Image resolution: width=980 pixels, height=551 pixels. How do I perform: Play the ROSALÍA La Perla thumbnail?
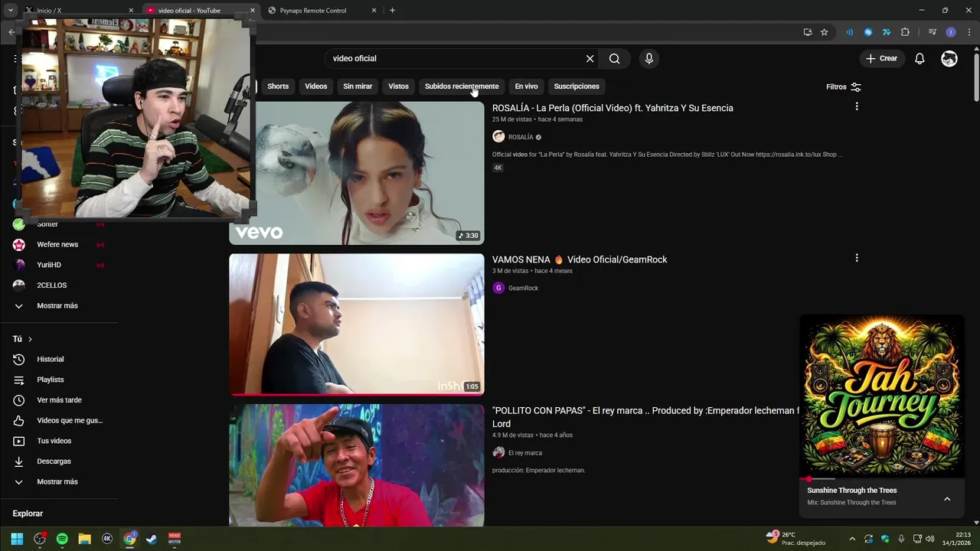(357, 173)
